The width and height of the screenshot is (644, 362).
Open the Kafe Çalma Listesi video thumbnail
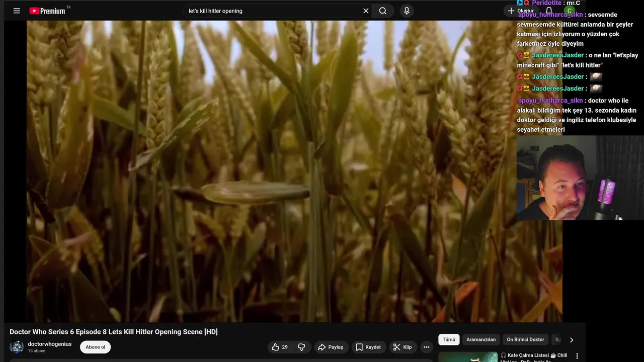coord(468,357)
